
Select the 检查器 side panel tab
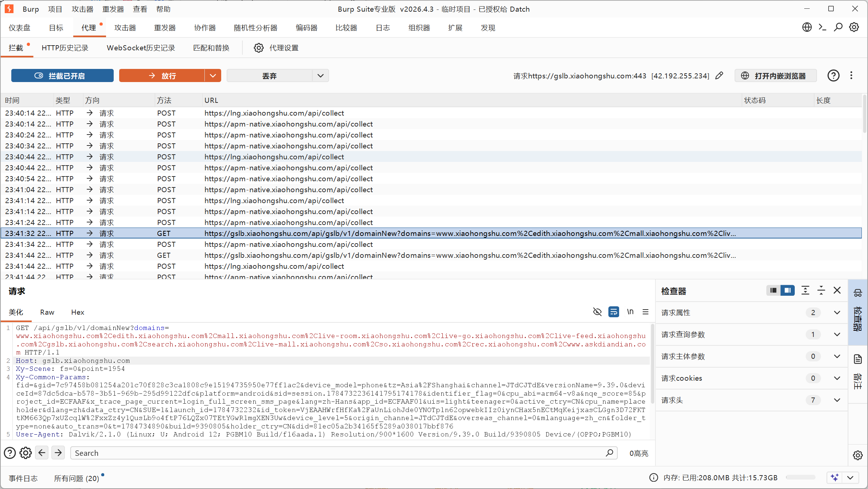click(x=858, y=312)
